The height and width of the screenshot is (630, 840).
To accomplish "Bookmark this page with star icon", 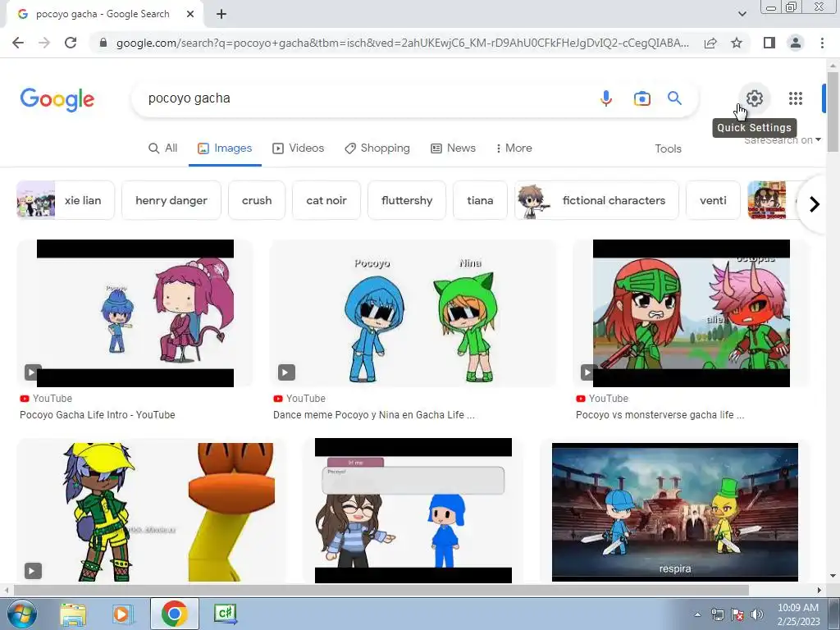I will [x=737, y=43].
